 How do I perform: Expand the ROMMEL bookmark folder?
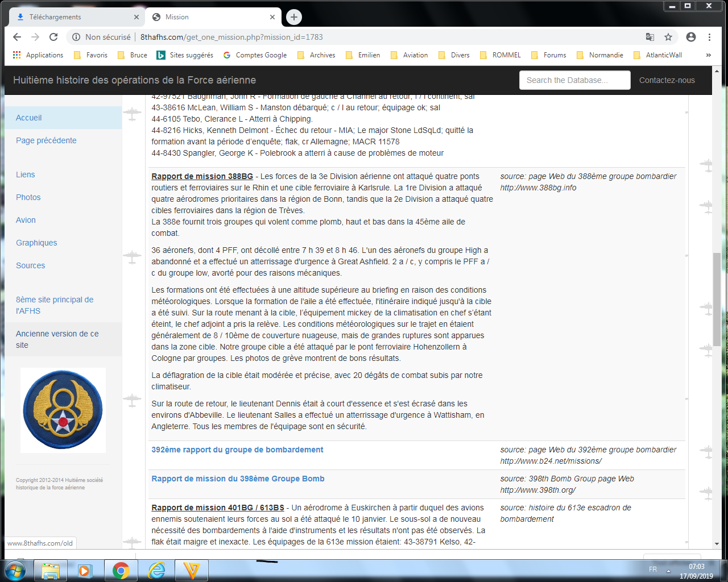(x=500, y=55)
